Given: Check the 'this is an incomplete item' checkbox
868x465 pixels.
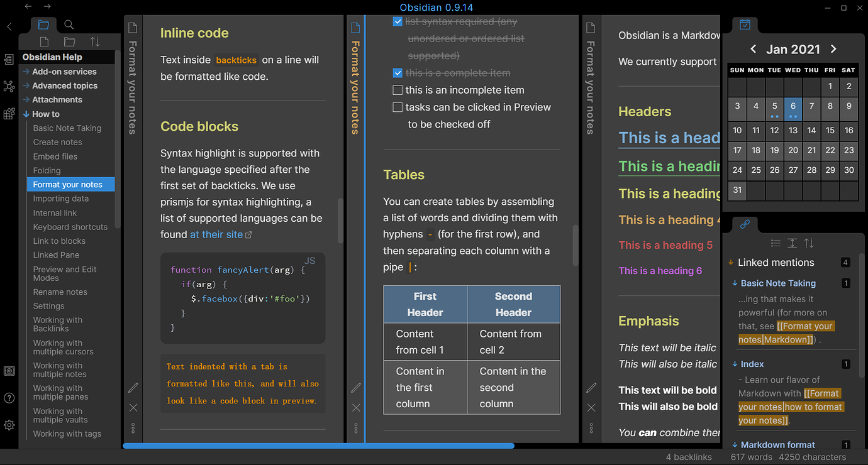Looking at the screenshot, I should (397, 90).
